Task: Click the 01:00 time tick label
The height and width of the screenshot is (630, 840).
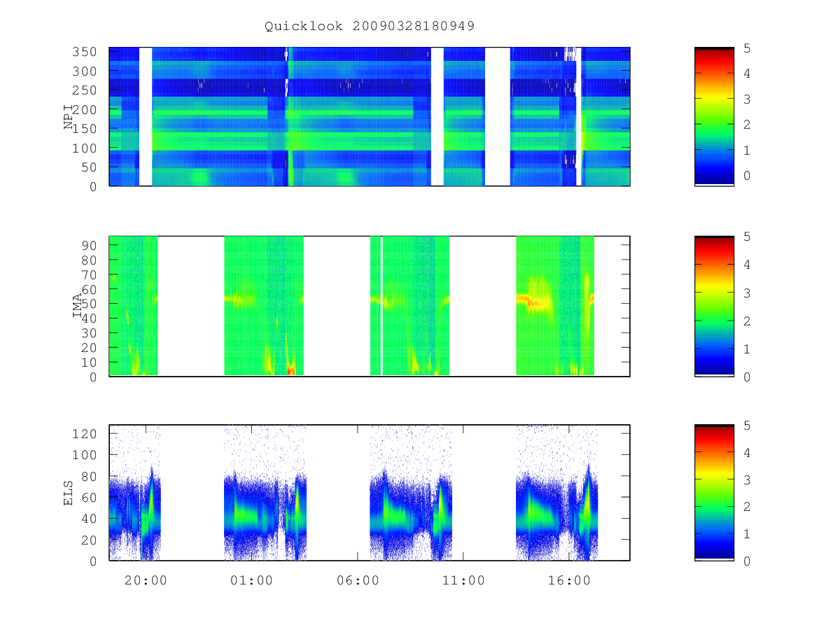Action: (x=251, y=580)
